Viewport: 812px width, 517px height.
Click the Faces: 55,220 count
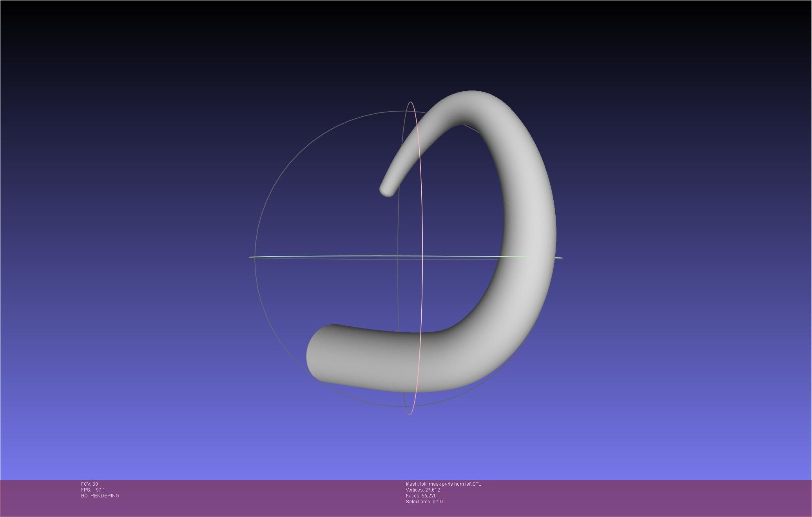[421, 496]
